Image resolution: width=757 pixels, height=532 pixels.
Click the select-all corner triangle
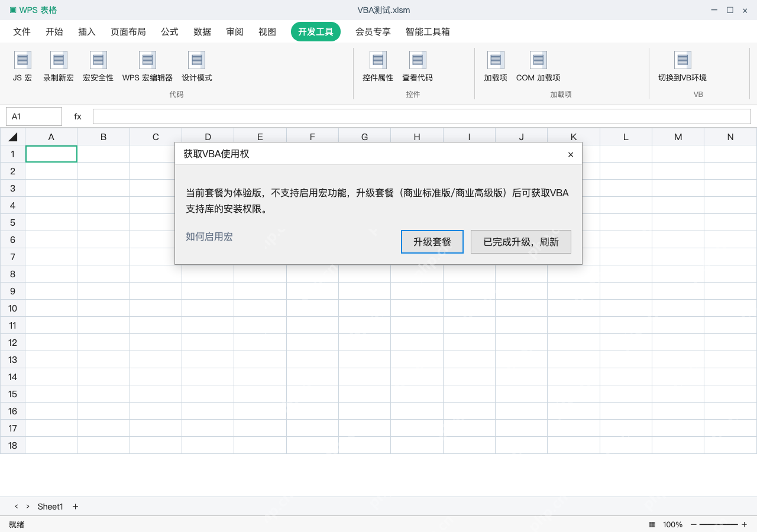tap(13, 137)
